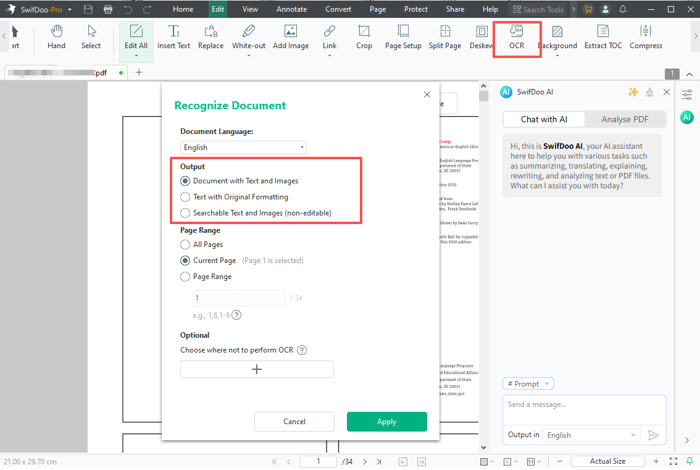Screen dimensions: 700x470
Task: Click Add Image tool
Action: tap(291, 37)
